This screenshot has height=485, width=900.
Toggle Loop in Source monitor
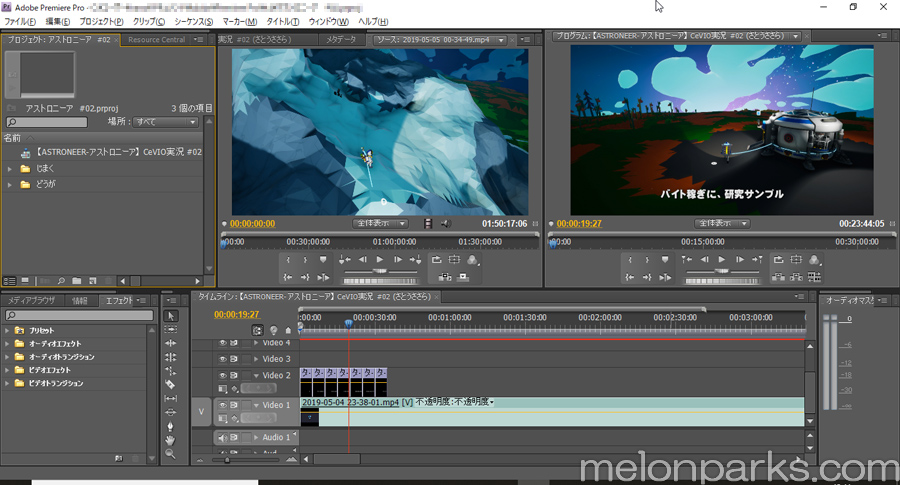[436, 259]
